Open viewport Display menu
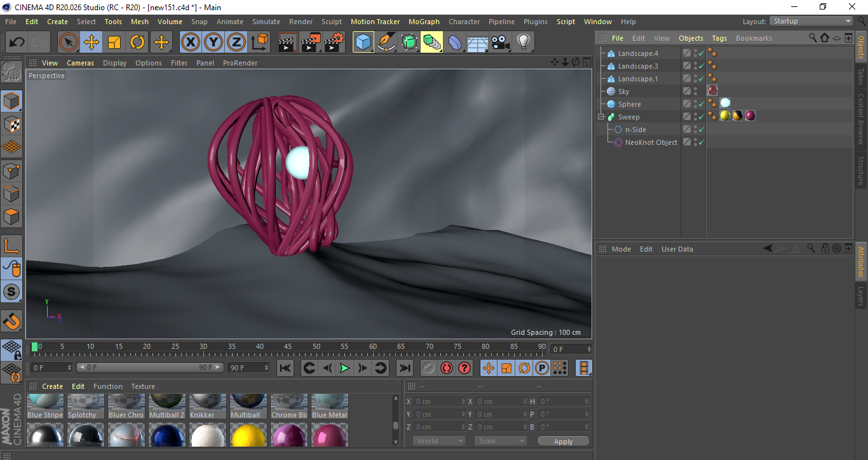Screen dimensions: 868x460 click(x=115, y=63)
